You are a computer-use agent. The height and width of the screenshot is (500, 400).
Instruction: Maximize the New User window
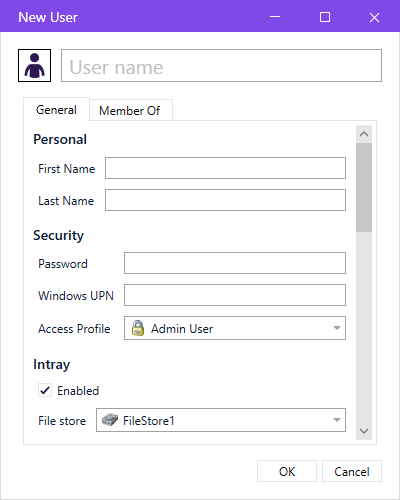pos(325,17)
